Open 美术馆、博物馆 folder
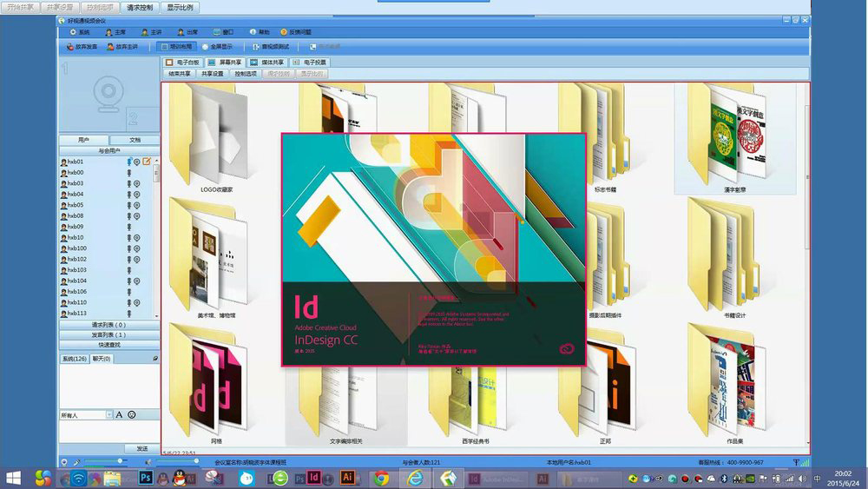 tap(216, 259)
